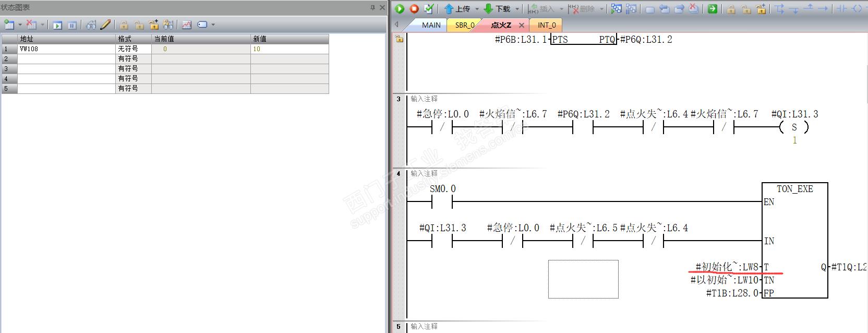The image size is (868, 333).
Task: Insert coil icon in ladder toolbar
Action: [x=857, y=9]
